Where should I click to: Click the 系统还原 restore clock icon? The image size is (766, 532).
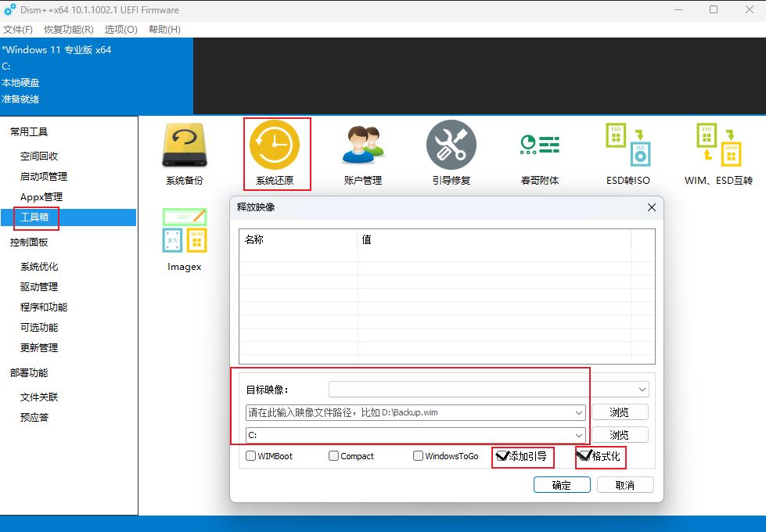pyautogui.click(x=275, y=146)
